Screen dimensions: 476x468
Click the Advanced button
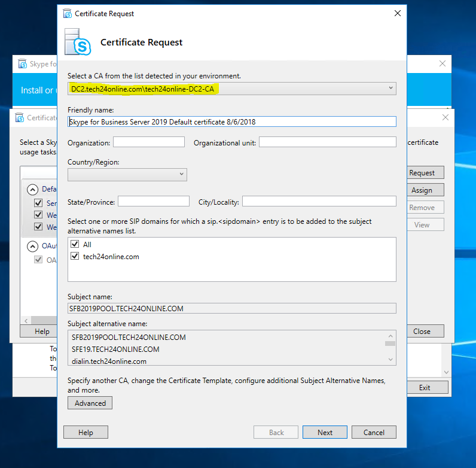click(90, 403)
